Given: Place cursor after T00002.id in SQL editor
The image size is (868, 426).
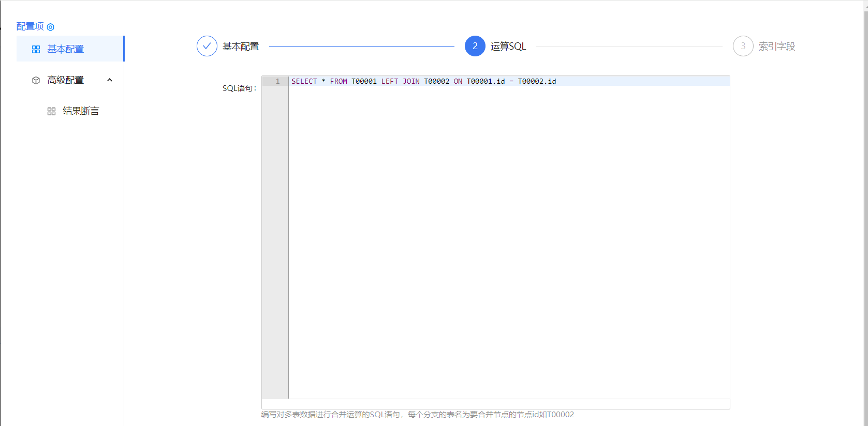Looking at the screenshot, I should click(x=557, y=81).
